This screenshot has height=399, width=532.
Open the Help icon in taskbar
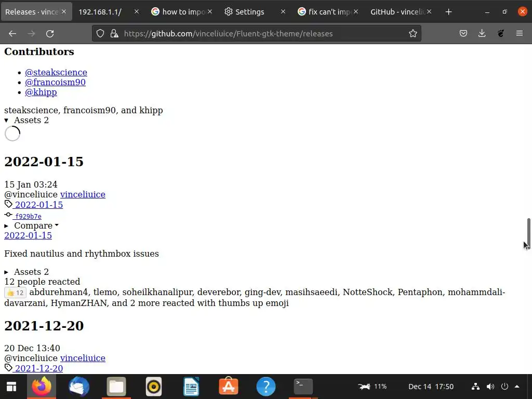pos(266,387)
